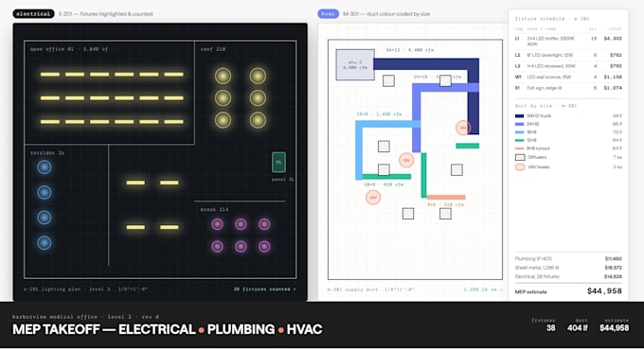Screen dimensions: 644x350
Task: Select the X1 Exit sign row
Action: [568, 88]
